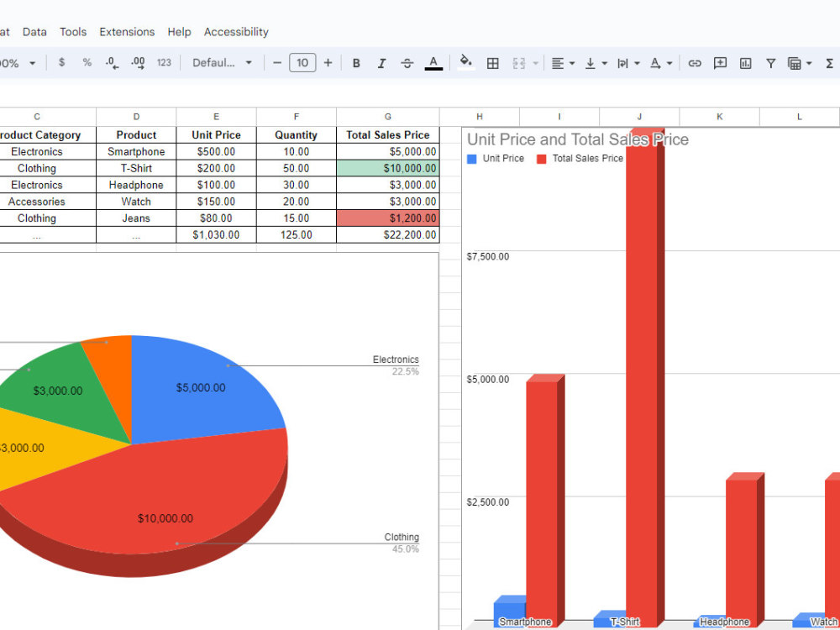Open vertical align dropdown
Viewport: 840px width, 630px height.
point(596,63)
